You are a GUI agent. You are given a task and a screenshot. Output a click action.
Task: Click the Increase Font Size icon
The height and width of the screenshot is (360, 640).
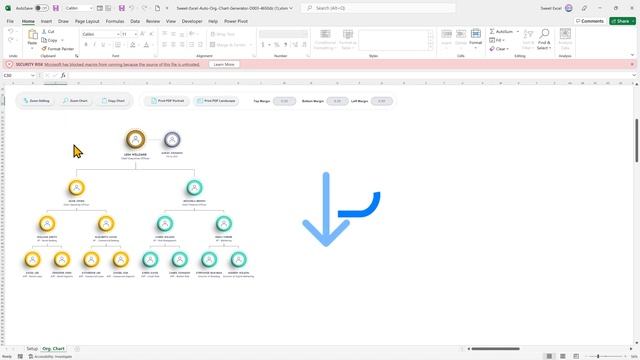coord(142,34)
